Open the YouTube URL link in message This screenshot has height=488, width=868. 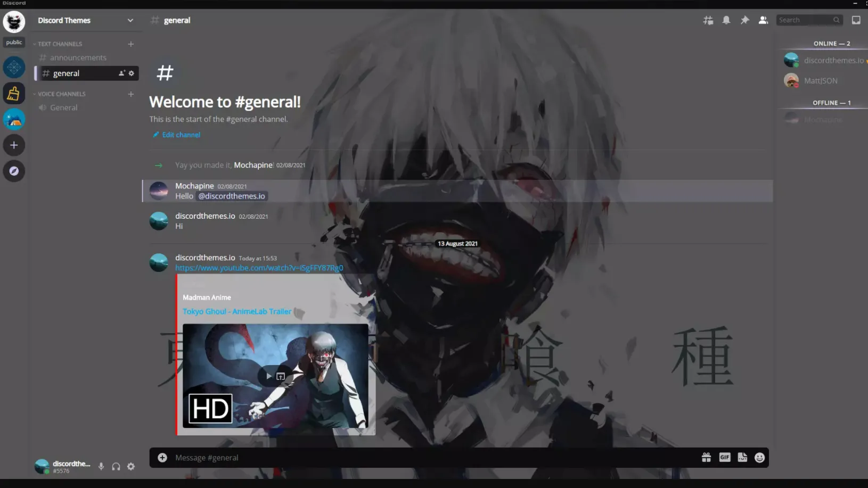(259, 268)
